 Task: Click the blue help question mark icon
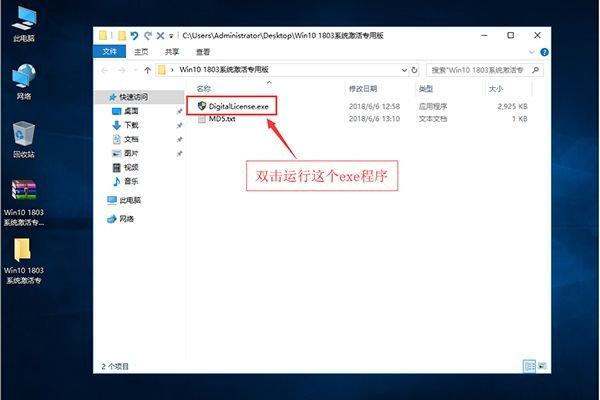pos(544,52)
